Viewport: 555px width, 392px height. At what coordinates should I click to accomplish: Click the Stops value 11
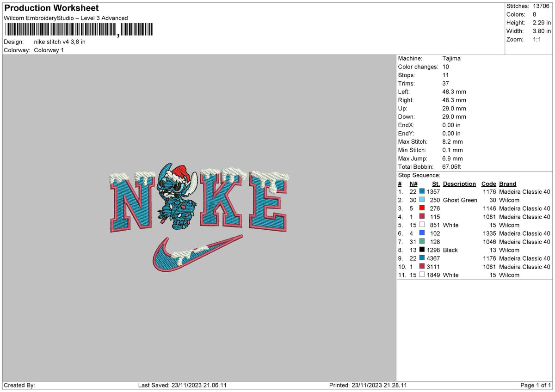(446, 75)
